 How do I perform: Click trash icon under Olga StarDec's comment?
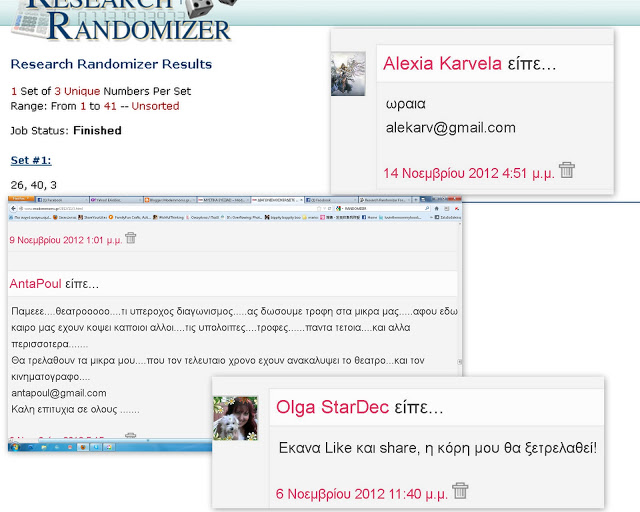point(460,490)
